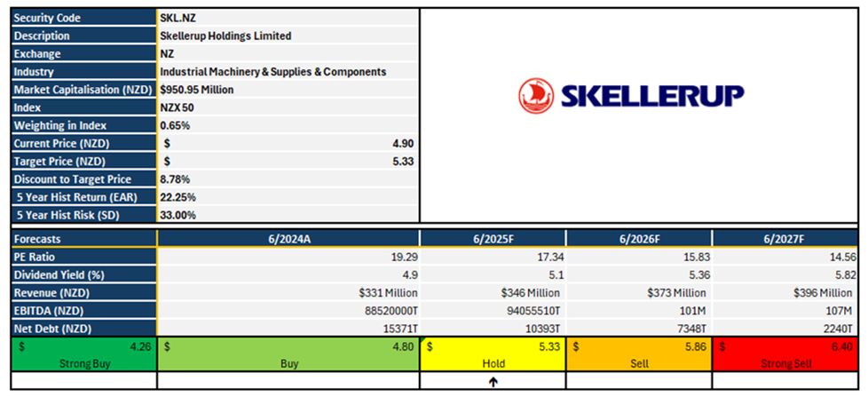Select the PE ratio value 14.56

pos(785,257)
